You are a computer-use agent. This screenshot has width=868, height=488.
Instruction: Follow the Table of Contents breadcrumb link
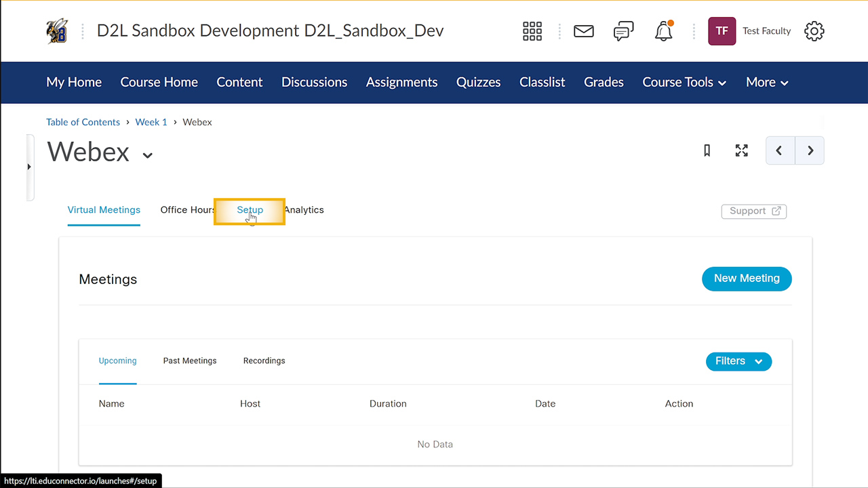(x=83, y=122)
